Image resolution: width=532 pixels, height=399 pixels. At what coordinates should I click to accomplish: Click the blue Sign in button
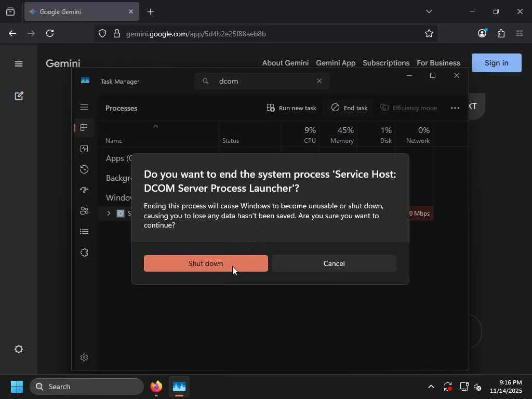[x=496, y=63]
